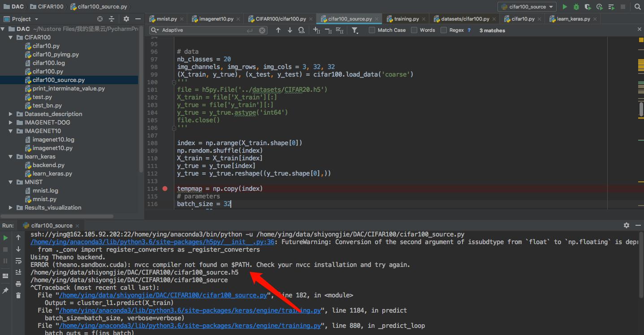Hide the Run tool window
Screen dimensions: 644x335
click(638, 225)
